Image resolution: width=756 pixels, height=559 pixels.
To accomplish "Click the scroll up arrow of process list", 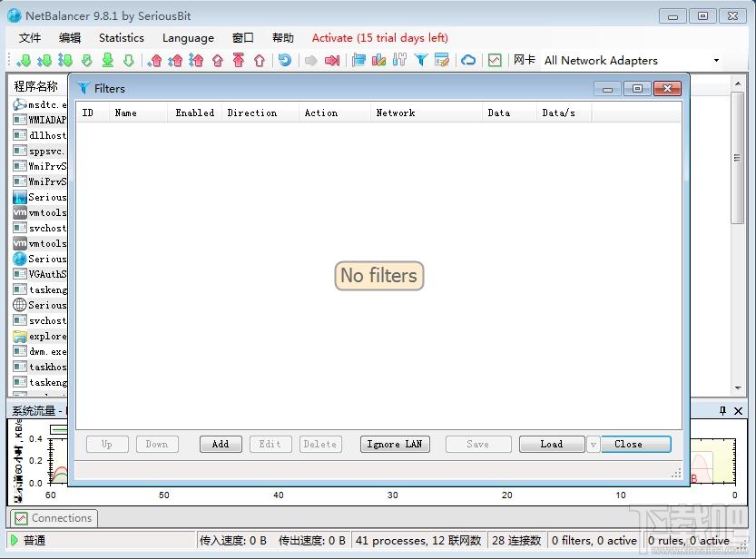I will pyautogui.click(x=738, y=83).
